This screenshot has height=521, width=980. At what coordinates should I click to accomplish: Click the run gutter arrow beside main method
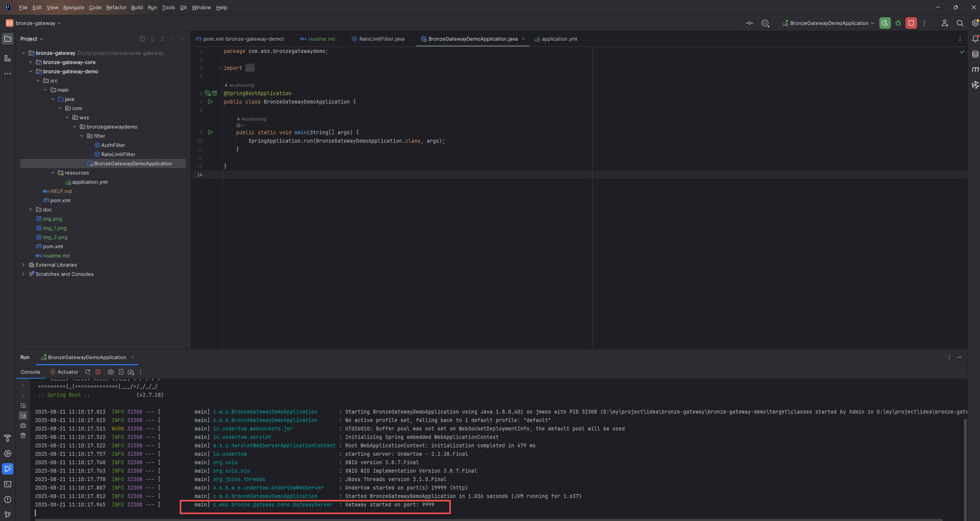[x=210, y=132]
